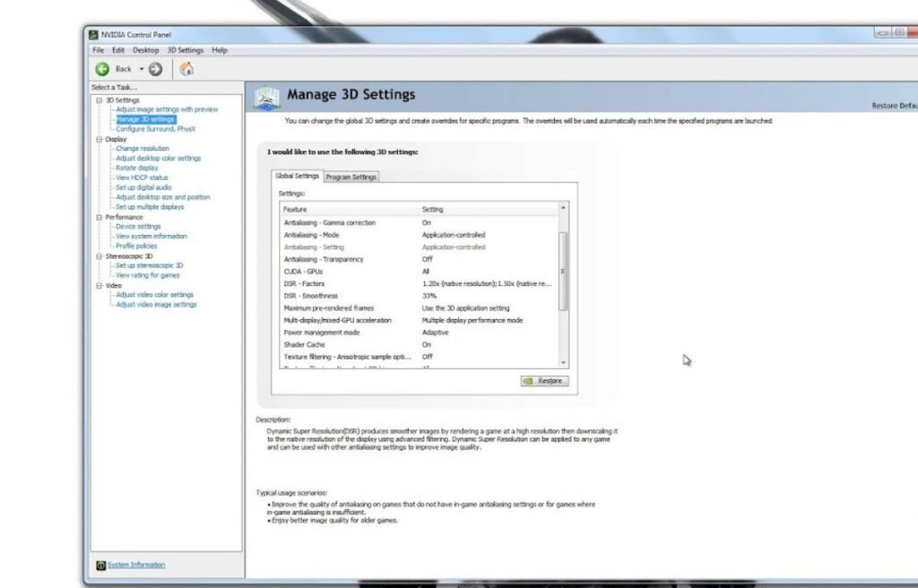Open Set up multiple displays
The height and width of the screenshot is (588, 918).
point(150,207)
